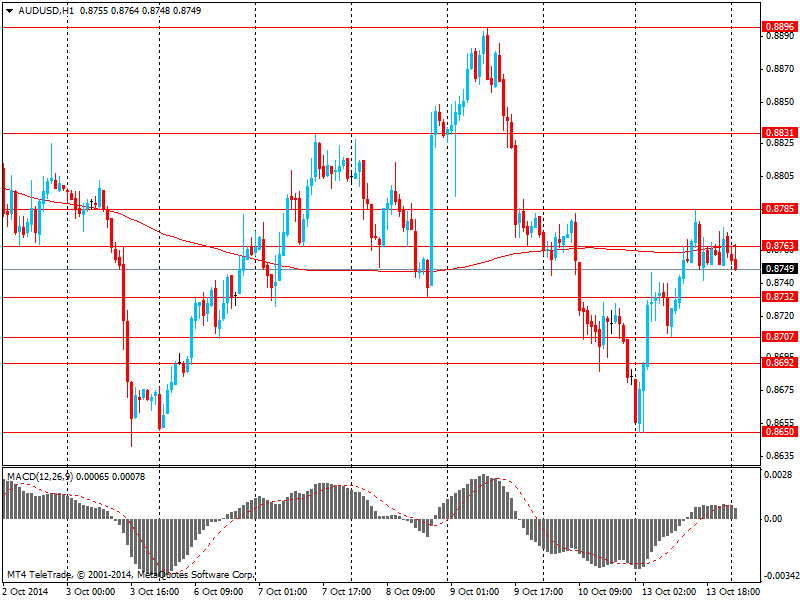Click the MT4 TeleTrade copyright text

130,576
